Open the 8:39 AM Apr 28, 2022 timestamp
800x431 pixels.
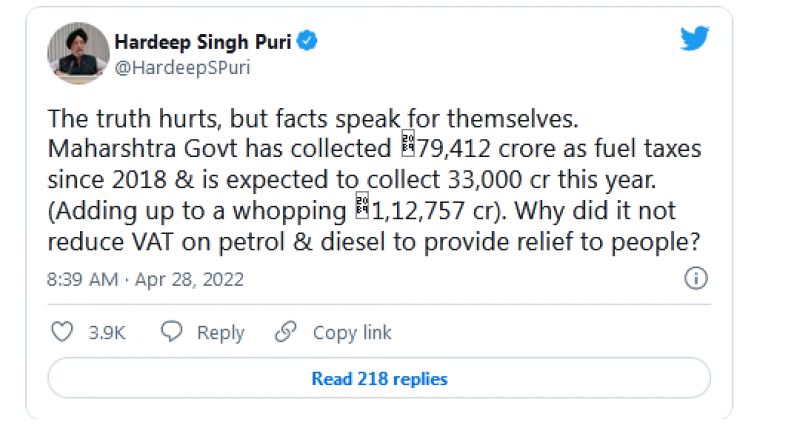click(146, 279)
